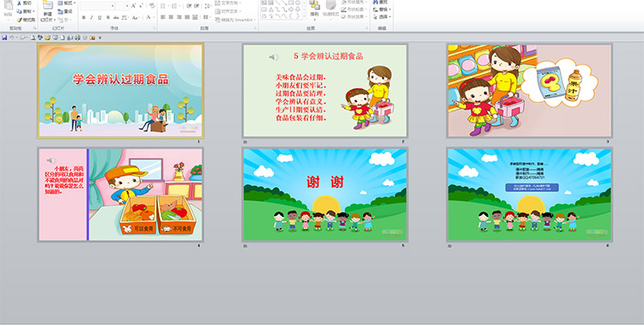The height and width of the screenshot is (325, 644).
Task: Click the New Slide (新建幻灯片) icon
Action: [x=48, y=6]
